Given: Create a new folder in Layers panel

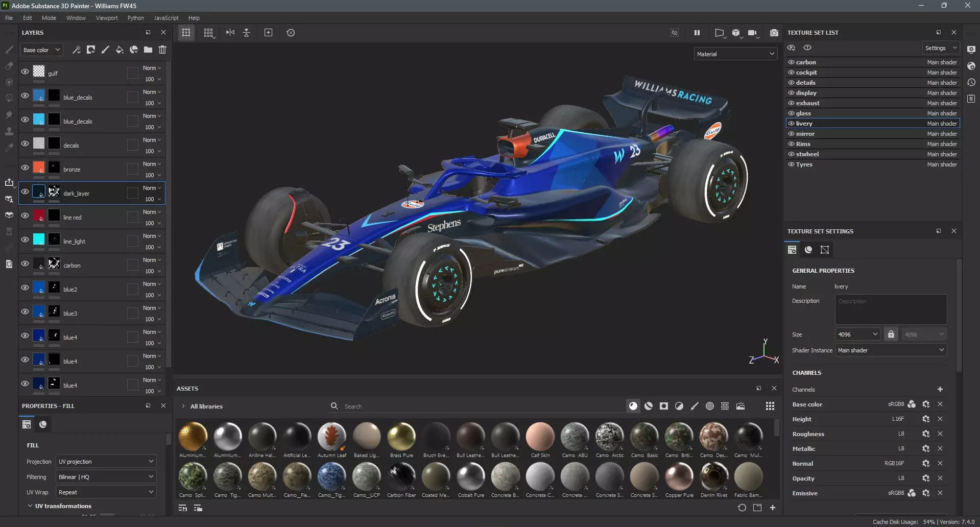Looking at the screenshot, I should pyautogui.click(x=148, y=50).
